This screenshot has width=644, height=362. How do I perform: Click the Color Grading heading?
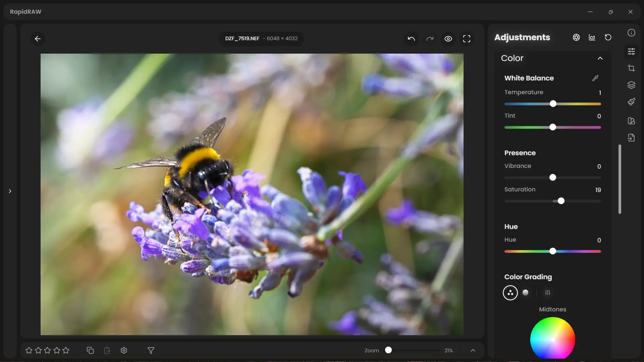pyautogui.click(x=528, y=277)
